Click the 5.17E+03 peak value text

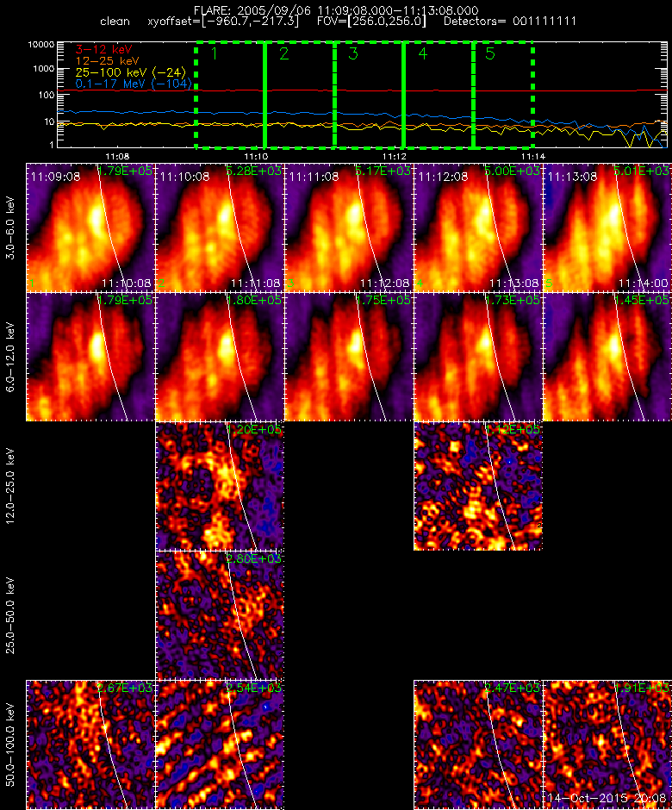click(x=383, y=171)
